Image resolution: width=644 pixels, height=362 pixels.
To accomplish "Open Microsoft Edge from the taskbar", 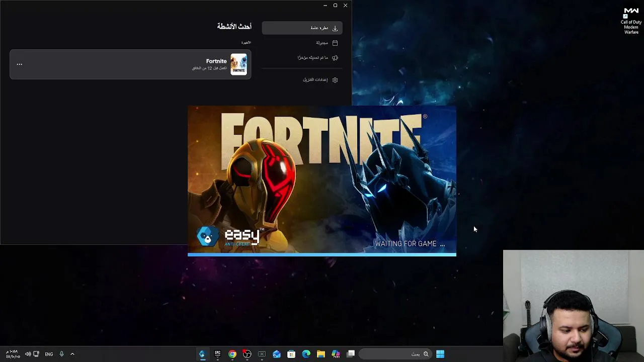I will coord(306,354).
